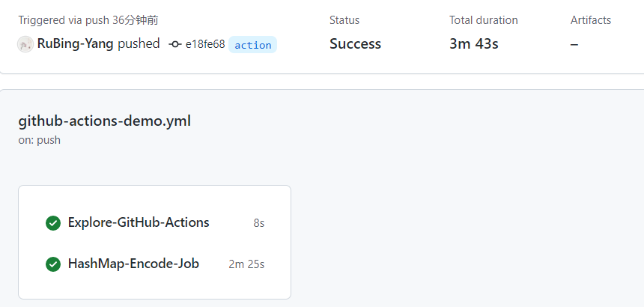Open HashMap-Encode-Job job
The width and height of the screenshot is (644, 307).
pos(133,264)
